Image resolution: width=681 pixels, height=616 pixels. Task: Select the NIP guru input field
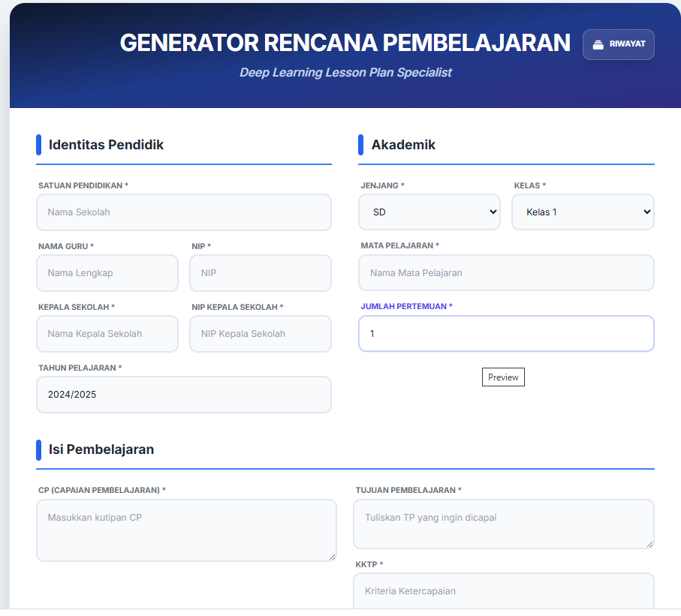[x=260, y=273]
